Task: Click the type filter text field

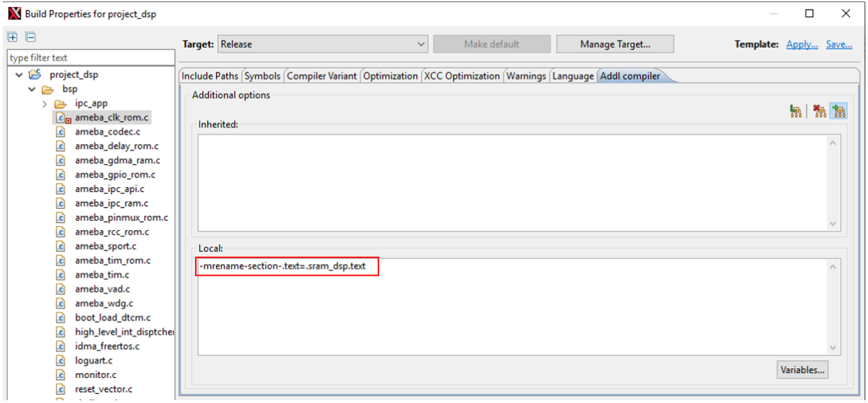Action: tap(91, 58)
